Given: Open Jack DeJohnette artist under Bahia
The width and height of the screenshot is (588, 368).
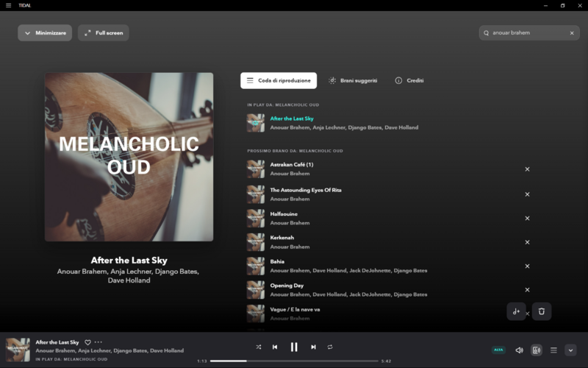Looking at the screenshot, I should point(370,271).
